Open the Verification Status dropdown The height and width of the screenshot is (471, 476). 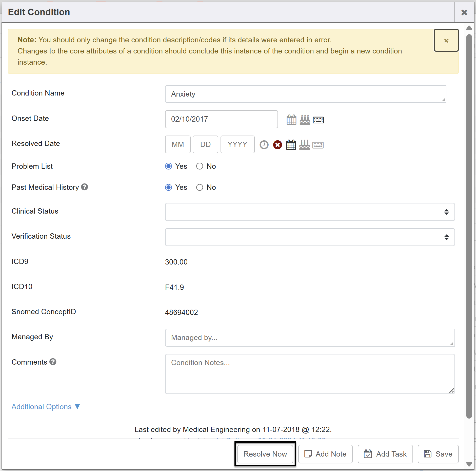310,237
